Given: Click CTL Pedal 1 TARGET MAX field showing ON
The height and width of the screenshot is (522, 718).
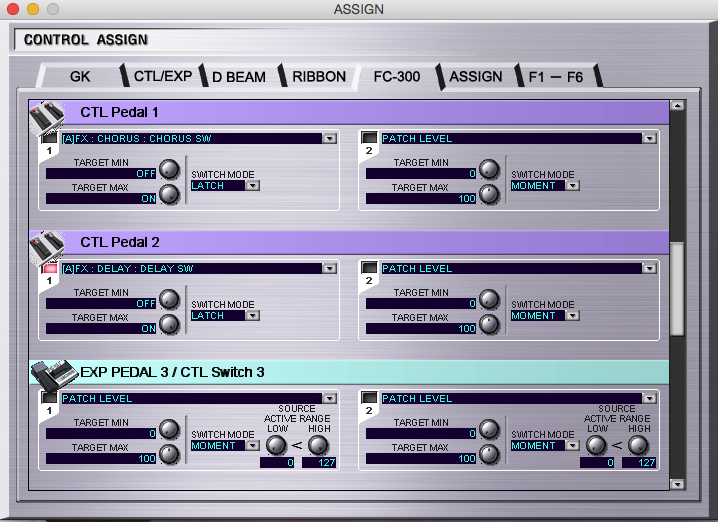Looking at the screenshot, I should [101, 198].
